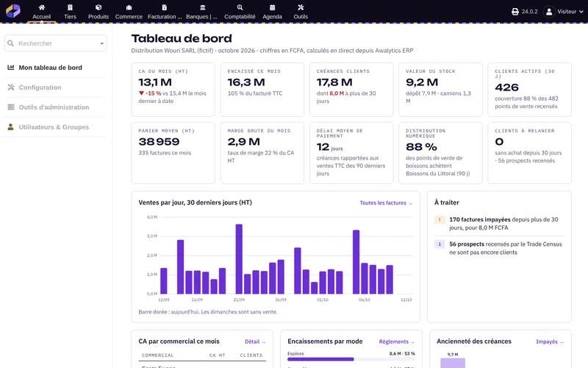Click the Tableau de bord heading
588x368 pixels.
point(182,38)
